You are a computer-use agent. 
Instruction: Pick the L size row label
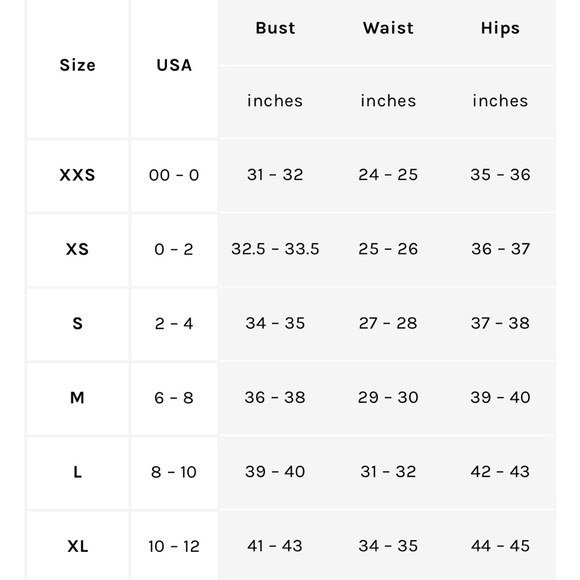coord(77,472)
